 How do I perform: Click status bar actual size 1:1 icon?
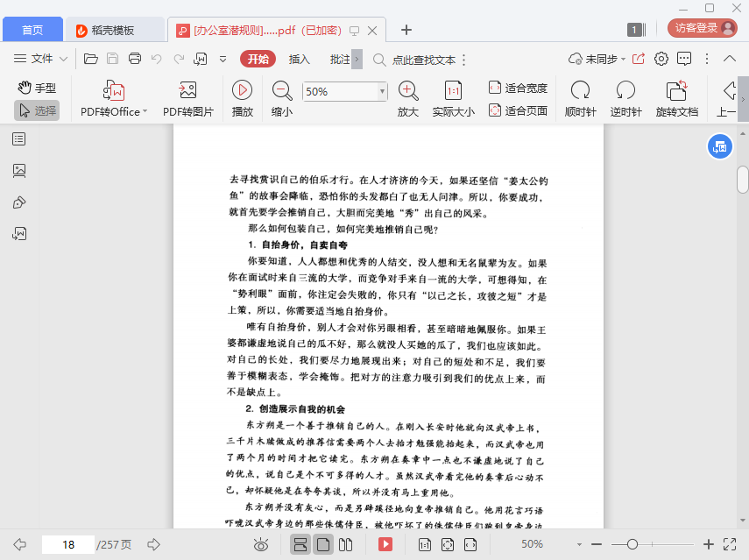point(425,544)
